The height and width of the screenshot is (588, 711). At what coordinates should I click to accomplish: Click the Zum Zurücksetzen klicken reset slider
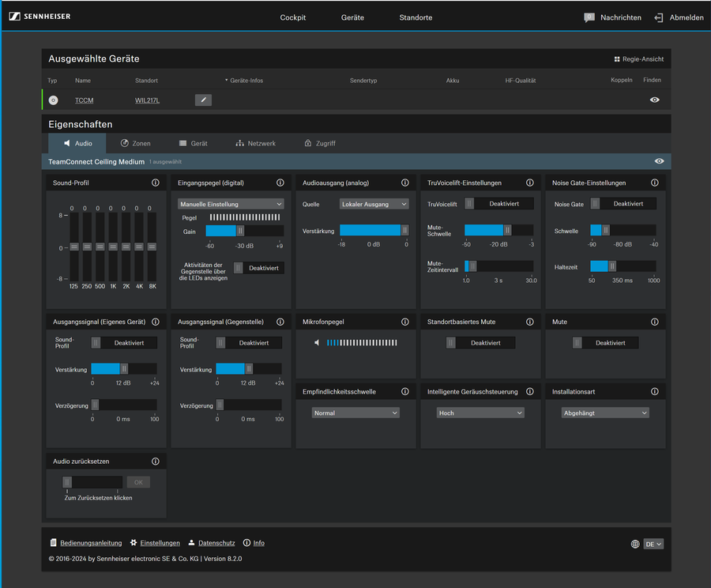pos(92,482)
